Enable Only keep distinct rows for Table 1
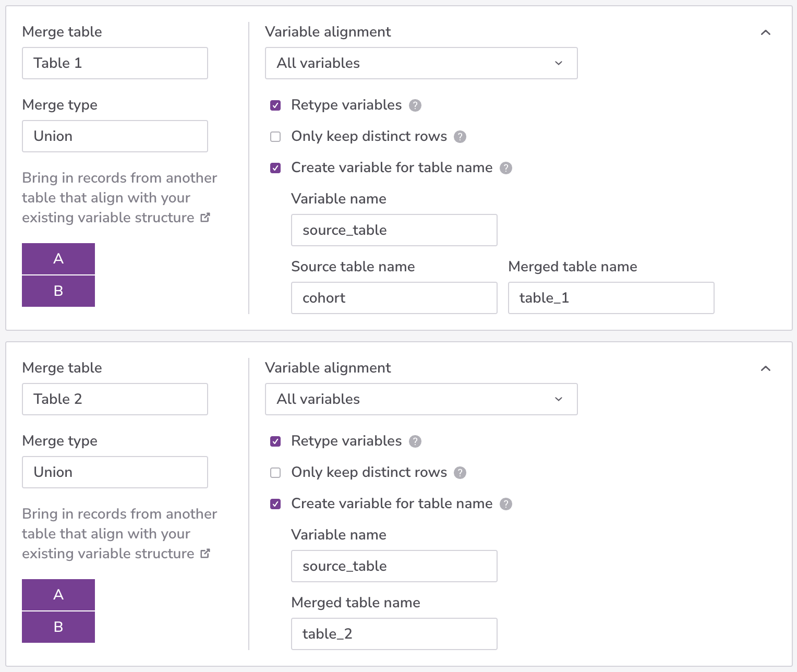 coord(275,137)
